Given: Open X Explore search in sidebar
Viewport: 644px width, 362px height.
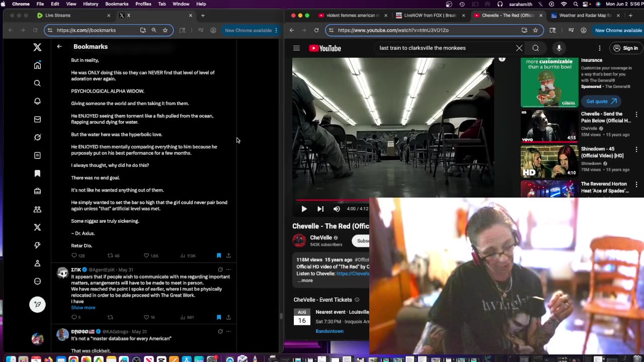Looking at the screenshot, I should point(37,83).
